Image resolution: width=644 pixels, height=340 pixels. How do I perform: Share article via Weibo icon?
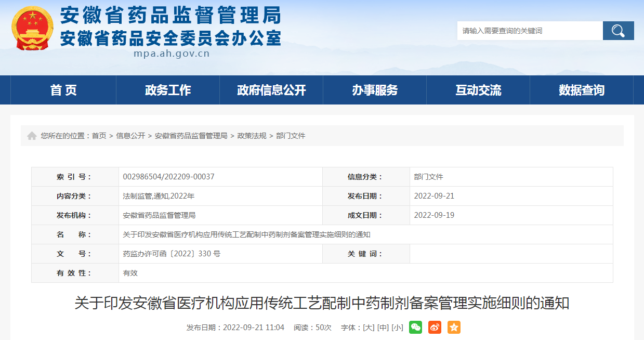click(435, 328)
